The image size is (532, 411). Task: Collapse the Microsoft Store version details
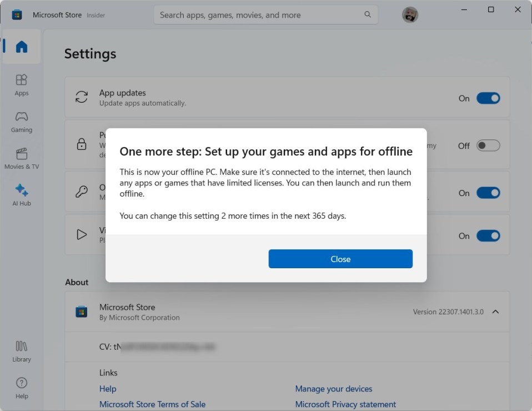pos(495,312)
